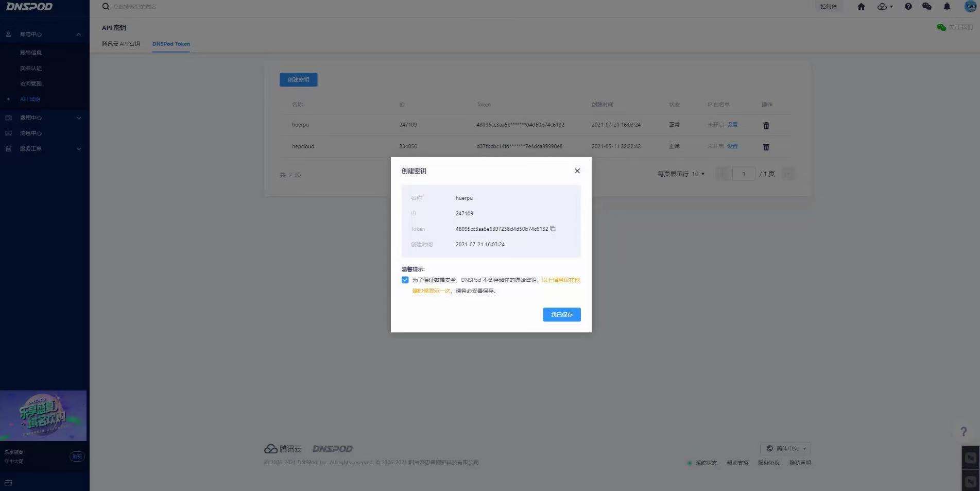
Task: Copy the token using the copy icon
Action: pos(553,229)
